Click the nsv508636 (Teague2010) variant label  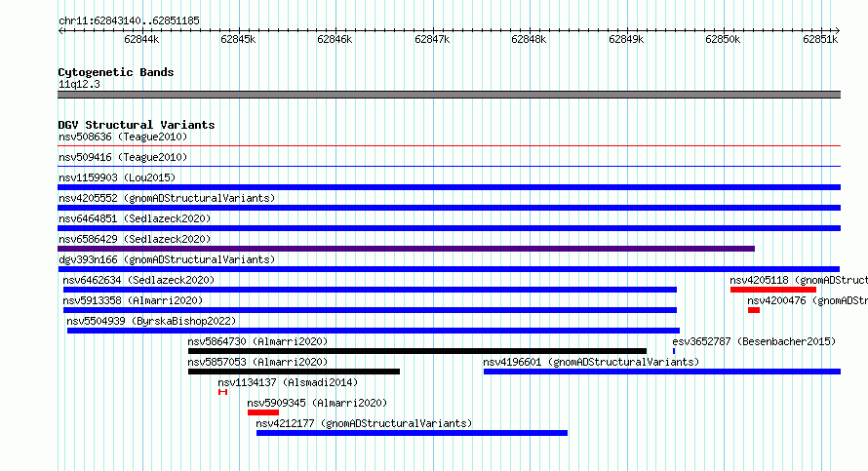tap(123, 137)
